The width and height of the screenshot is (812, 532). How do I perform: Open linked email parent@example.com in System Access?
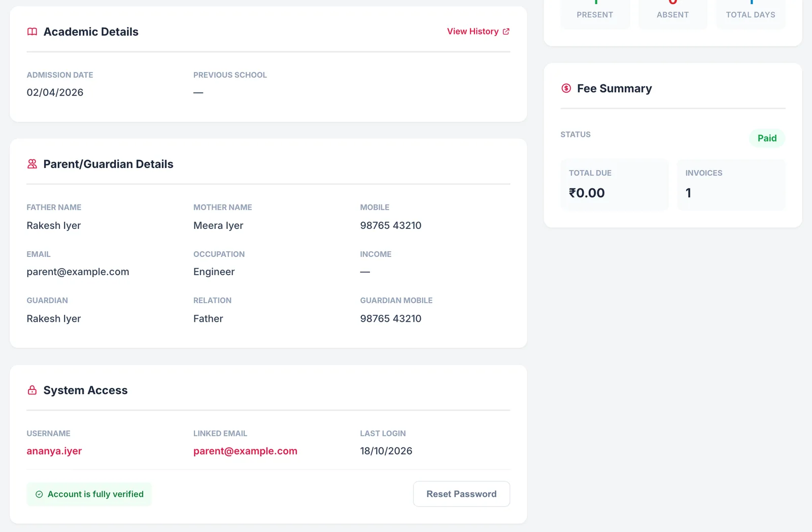(245, 451)
